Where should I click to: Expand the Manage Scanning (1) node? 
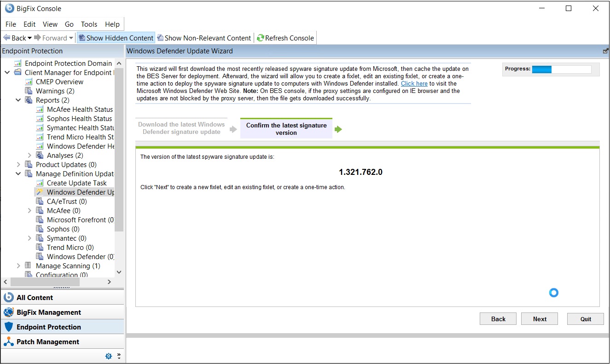[x=18, y=266]
